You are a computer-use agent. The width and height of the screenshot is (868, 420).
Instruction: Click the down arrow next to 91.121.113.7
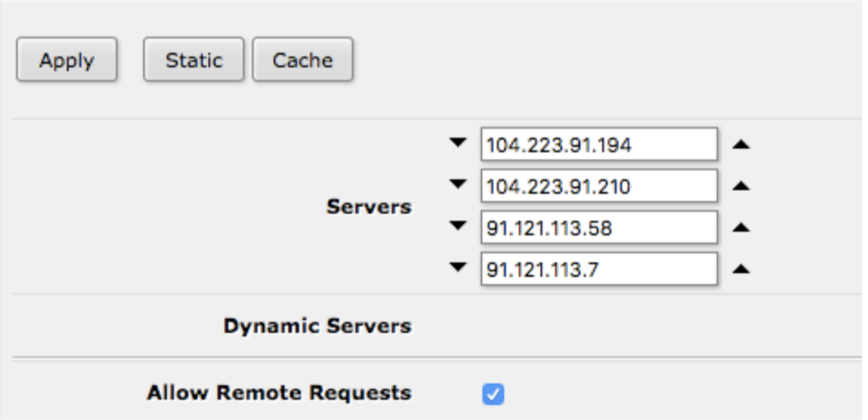458,268
